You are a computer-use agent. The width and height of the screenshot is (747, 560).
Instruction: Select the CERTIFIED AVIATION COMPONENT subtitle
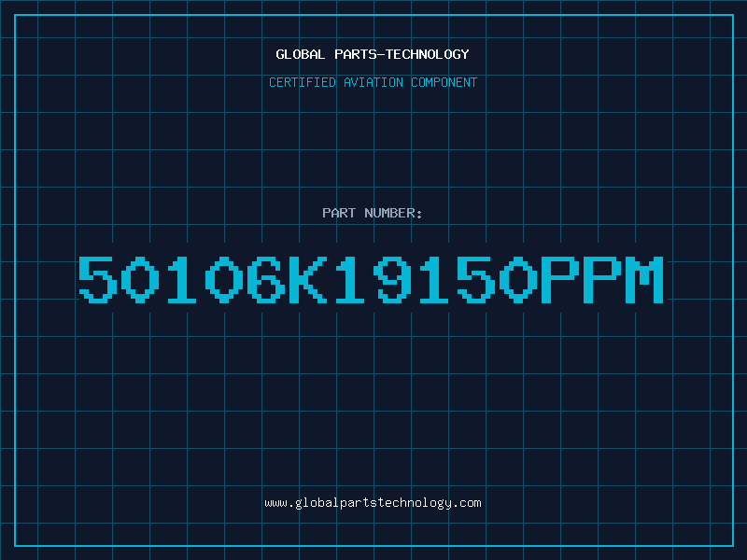click(x=373, y=82)
